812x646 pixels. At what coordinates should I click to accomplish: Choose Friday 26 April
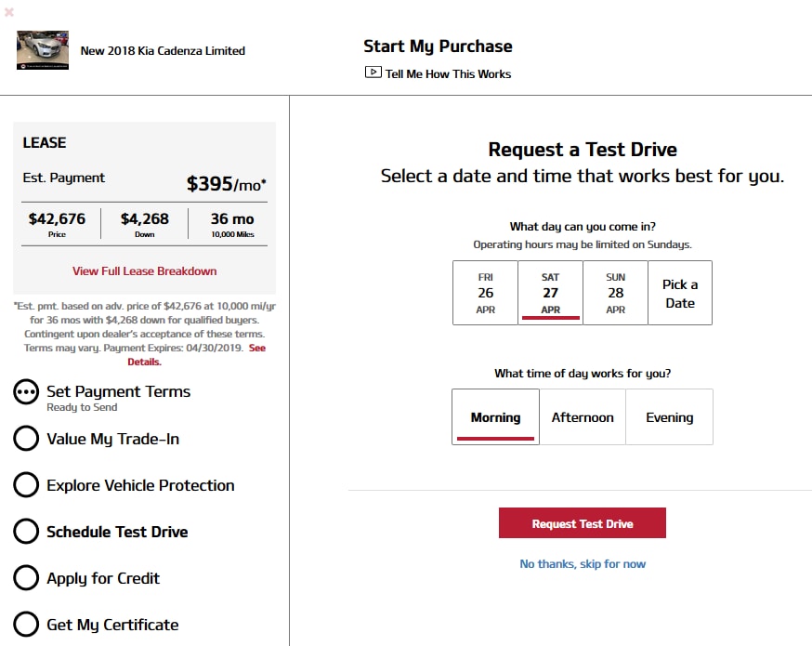[485, 293]
